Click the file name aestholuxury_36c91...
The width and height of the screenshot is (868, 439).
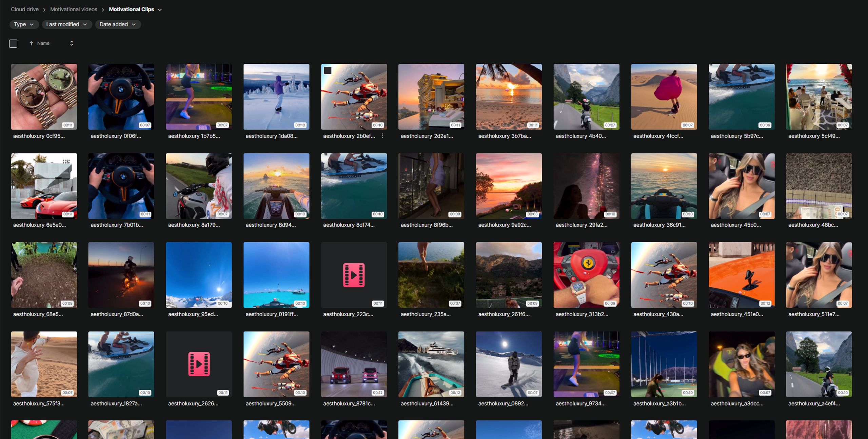tap(659, 225)
